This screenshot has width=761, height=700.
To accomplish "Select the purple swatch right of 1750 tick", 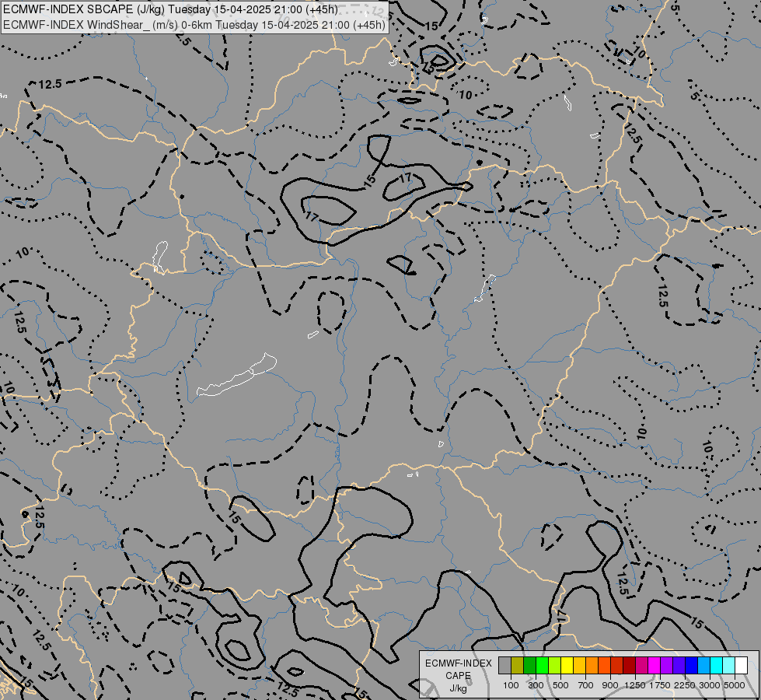I will click(x=666, y=666).
